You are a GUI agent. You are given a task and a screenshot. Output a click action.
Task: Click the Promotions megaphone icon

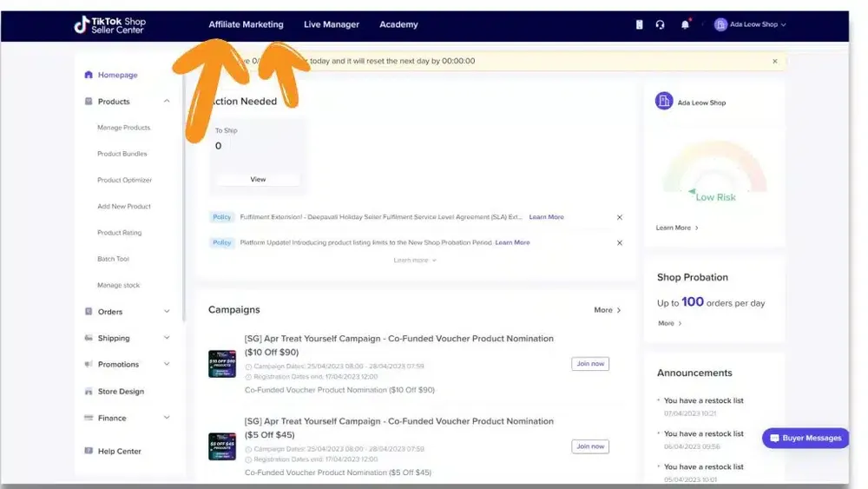click(x=89, y=365)
